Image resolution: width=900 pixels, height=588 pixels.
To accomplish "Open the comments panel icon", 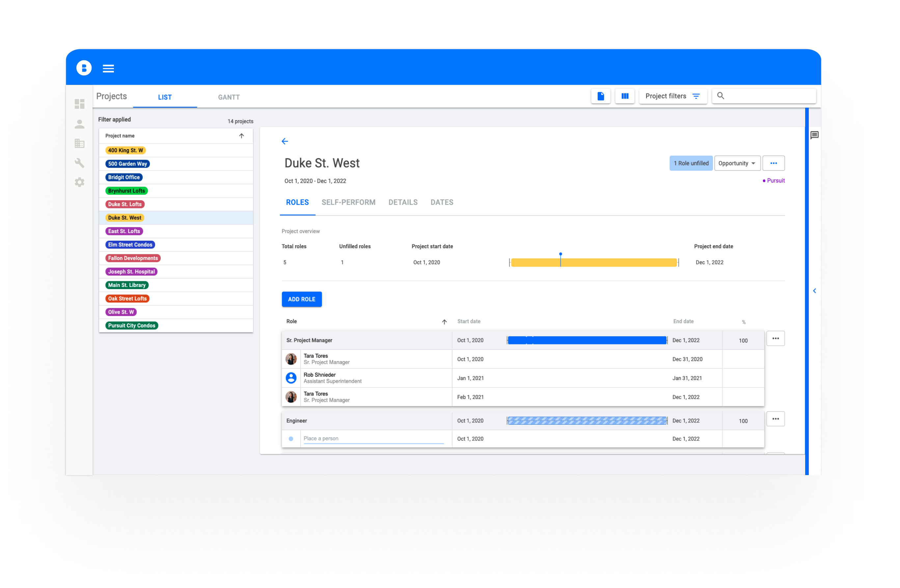I will pyautogui.click(x=814, y=135).
